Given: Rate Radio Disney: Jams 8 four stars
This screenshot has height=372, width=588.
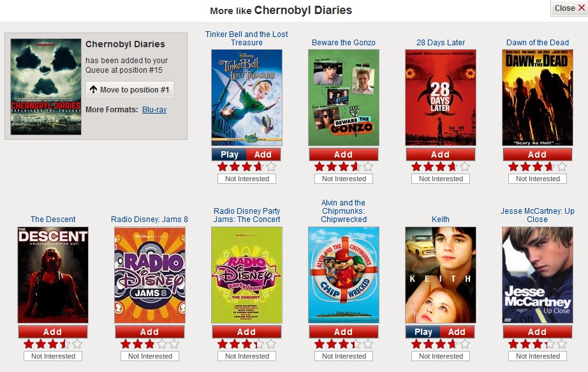Looking at the screenshot, I should [162, 344].
